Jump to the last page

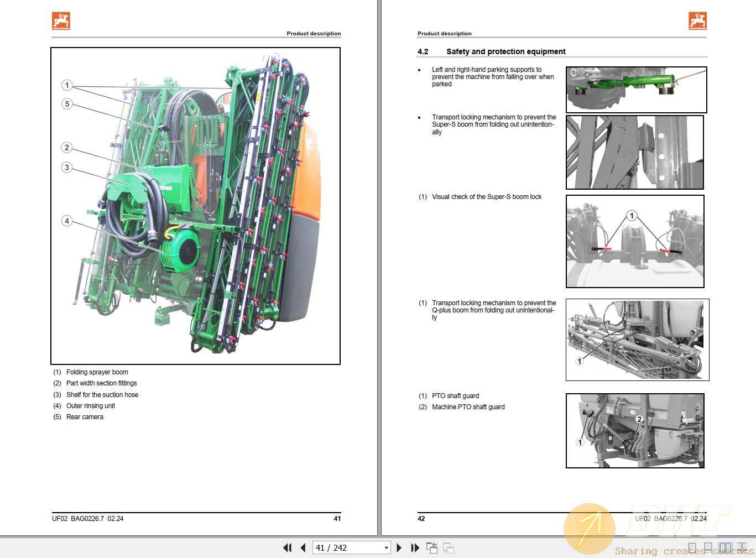click(415, 548)
